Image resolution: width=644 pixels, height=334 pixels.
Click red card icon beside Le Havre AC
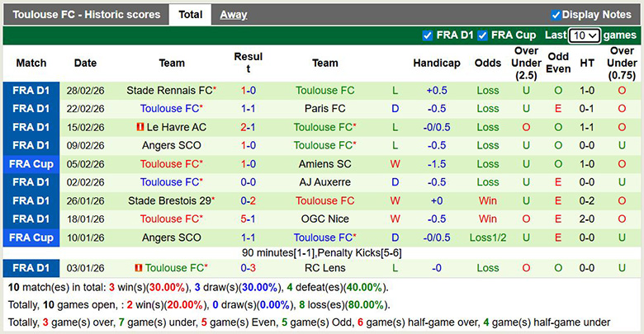pyautogui.click(x=140, y=127)
